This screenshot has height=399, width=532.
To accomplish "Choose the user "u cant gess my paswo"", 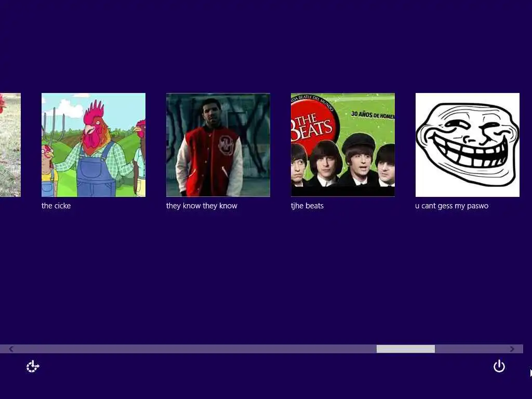I will pos(451,206).
